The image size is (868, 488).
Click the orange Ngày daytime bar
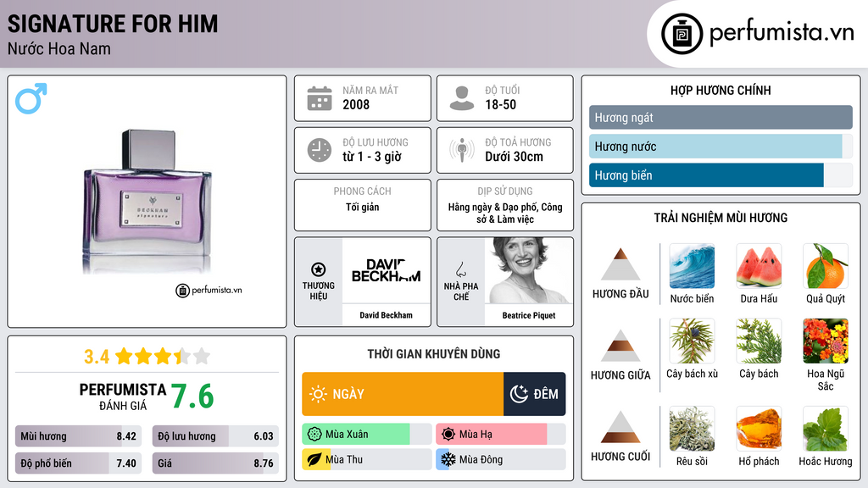coord(403,394)
